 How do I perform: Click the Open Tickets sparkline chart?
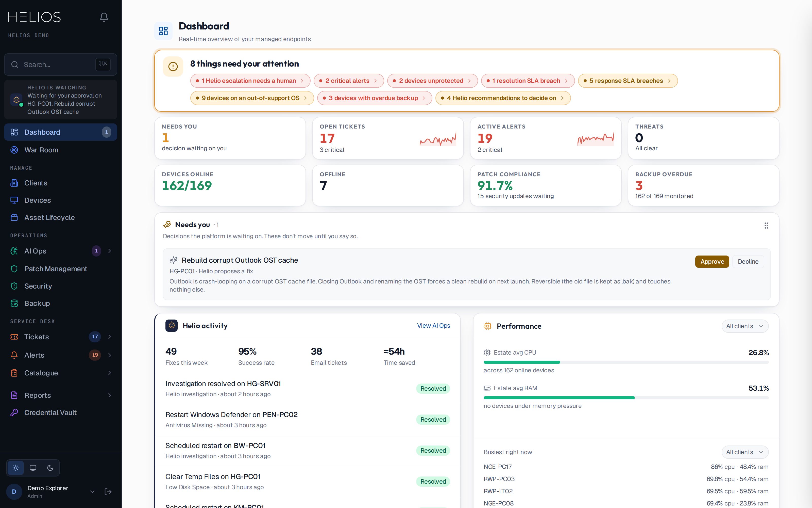[x=438, y=139]
